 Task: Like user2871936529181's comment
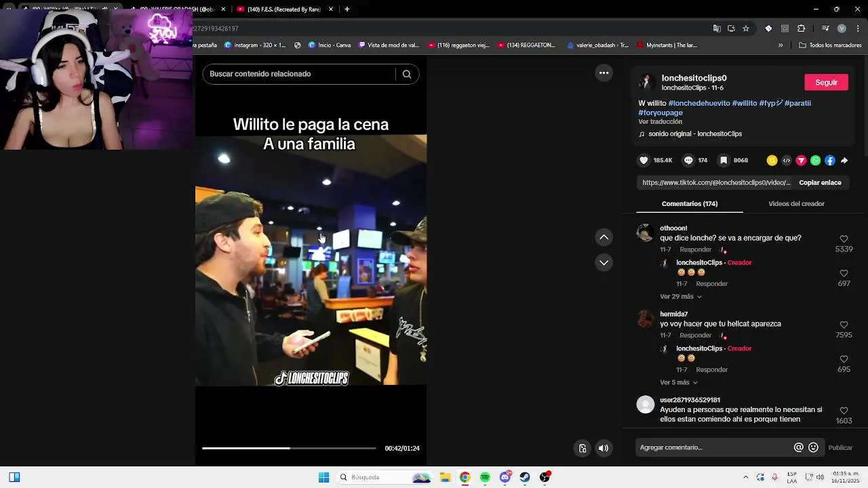click(844, 411)
